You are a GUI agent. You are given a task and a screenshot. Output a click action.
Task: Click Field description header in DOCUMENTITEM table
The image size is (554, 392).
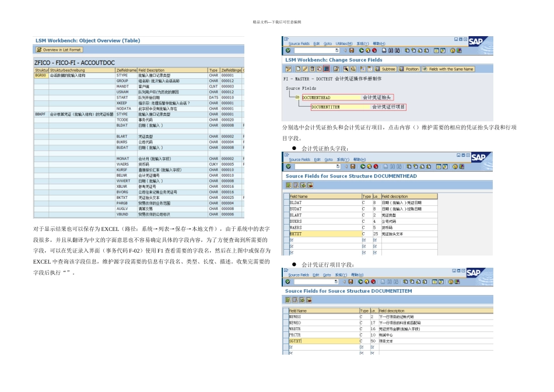(435, 311)
